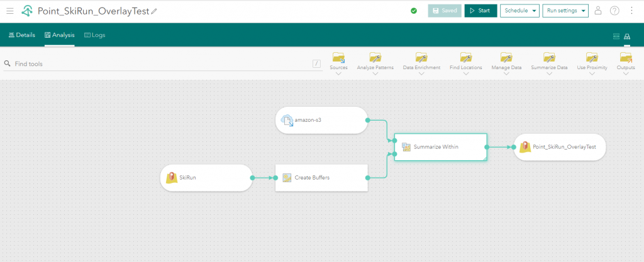The width and height of the screenshot is (644, 262).
Task: Open the vertical three-dot options menu
Action: click(x=631, y=11)
